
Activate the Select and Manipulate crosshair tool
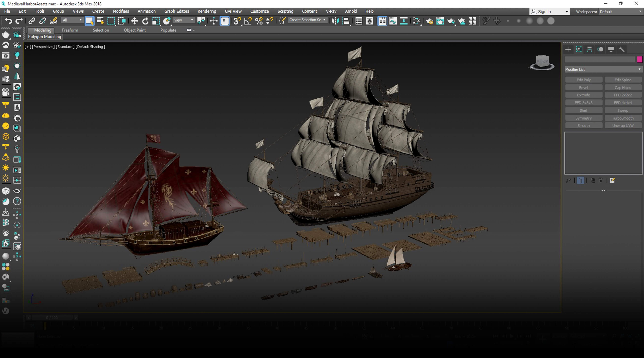pos(214,21)
